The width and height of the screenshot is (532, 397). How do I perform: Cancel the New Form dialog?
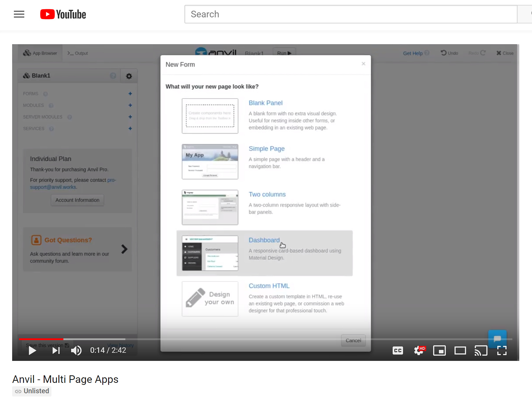click(353, 341)
